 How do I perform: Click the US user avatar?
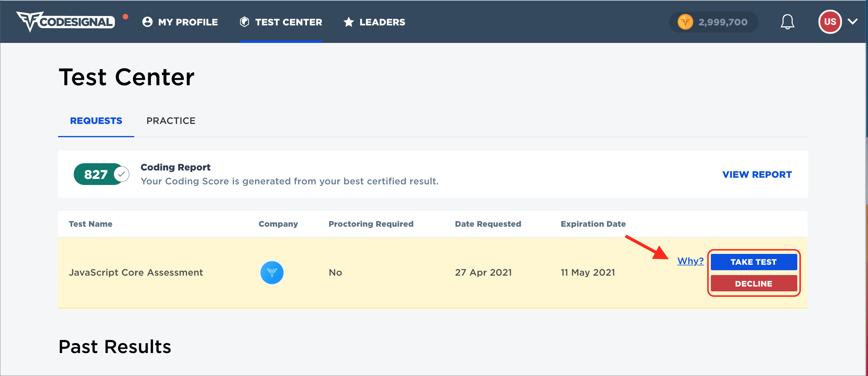[x=830, y=22]
